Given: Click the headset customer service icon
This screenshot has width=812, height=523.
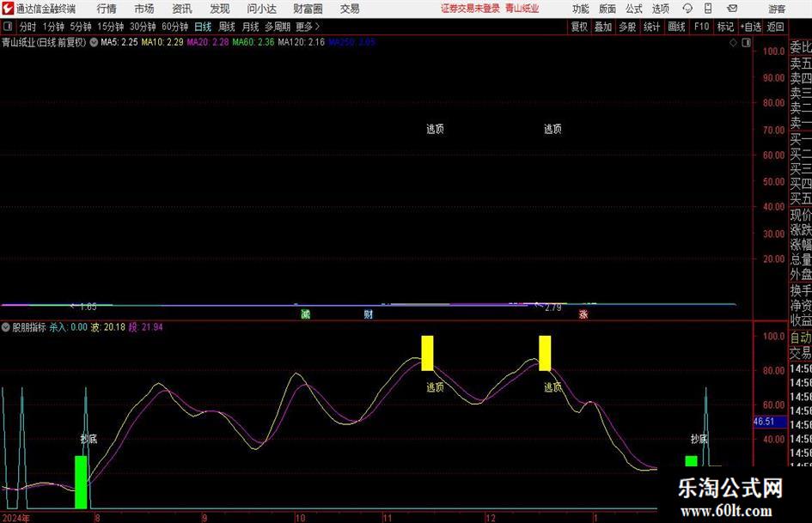Looking at the screenshot, I should [687, 9].
